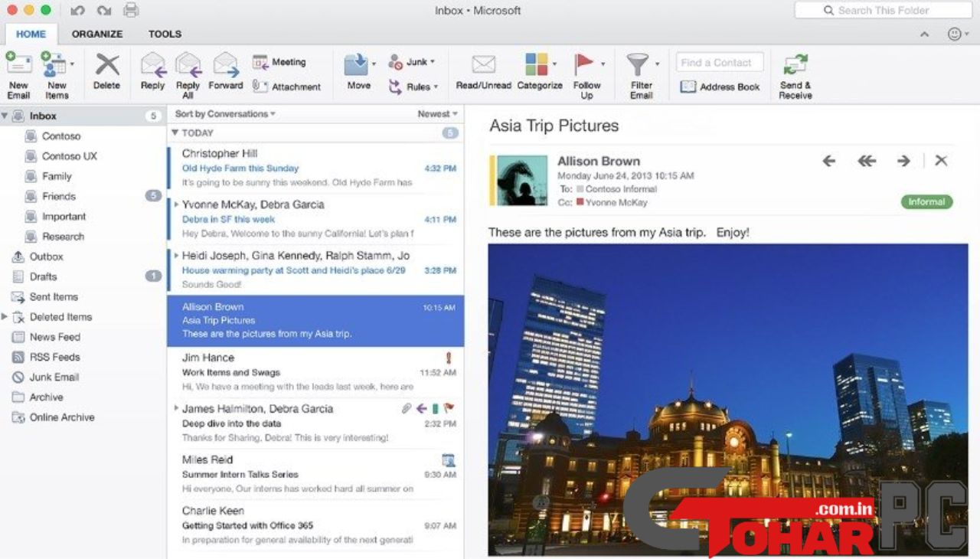
Task: Open the New Items dropdown arrow
Action: (73, 64)
